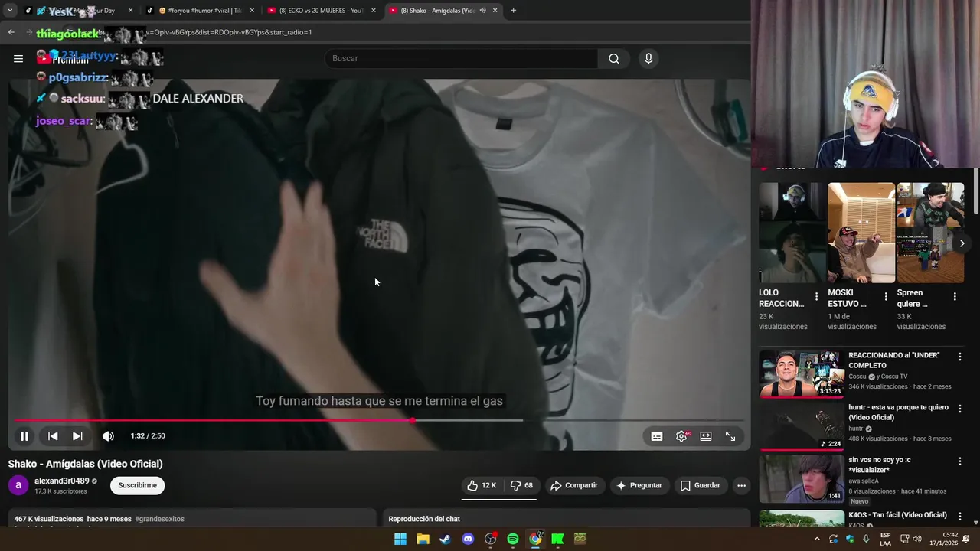Image resolution: width=980 pixels, height=551 pixels.
Task: Click the Suscribirme button
Action: [x=137, y=485]
